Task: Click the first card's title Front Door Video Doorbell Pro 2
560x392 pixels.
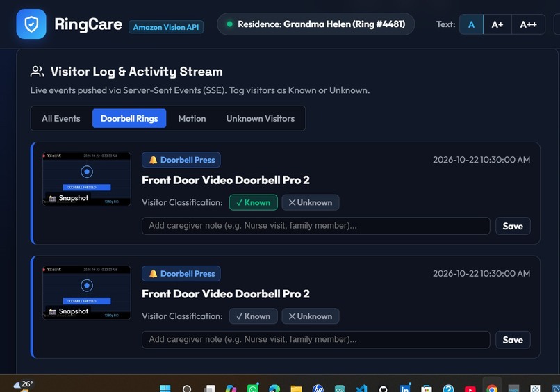Action: [x=225, y=180]
